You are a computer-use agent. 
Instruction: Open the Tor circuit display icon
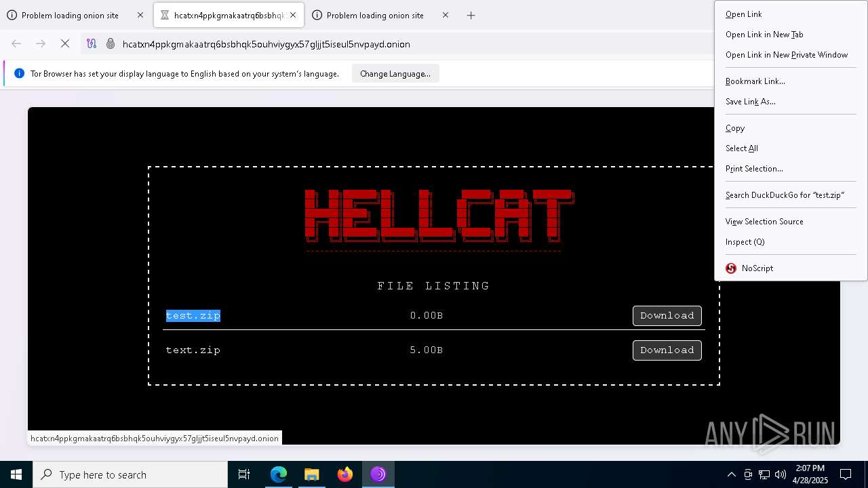92,44
